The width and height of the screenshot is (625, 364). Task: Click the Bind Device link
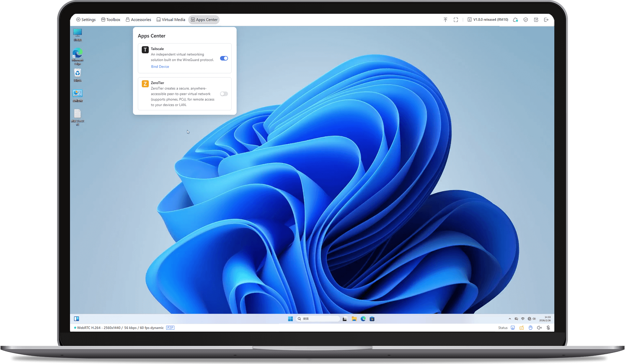(x=160, y=67)
